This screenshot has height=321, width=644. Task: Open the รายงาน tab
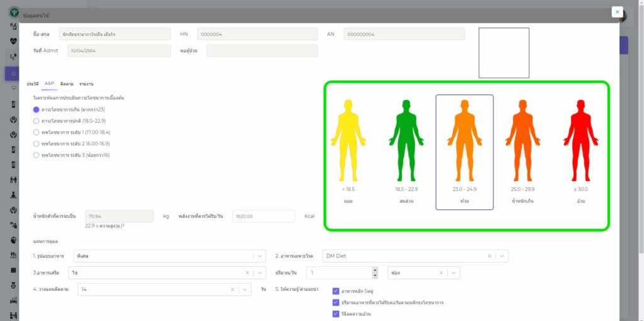click(86, 84)
